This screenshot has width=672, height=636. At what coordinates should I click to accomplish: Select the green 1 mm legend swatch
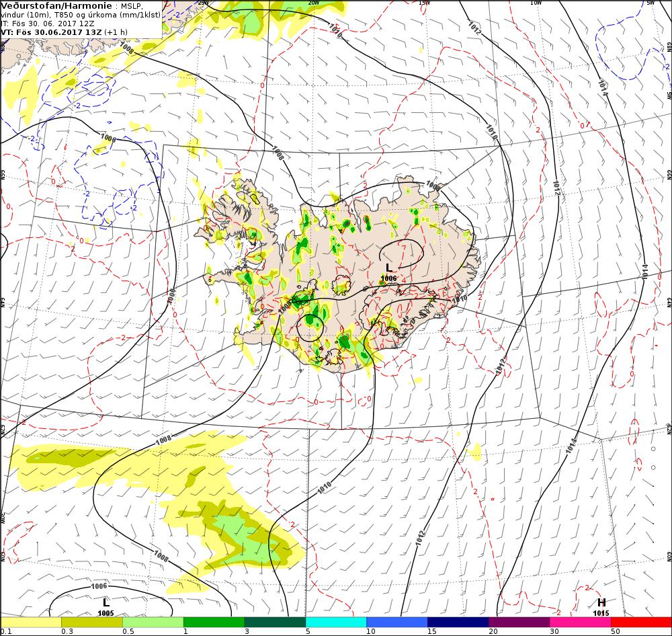[x=214, y=623]
